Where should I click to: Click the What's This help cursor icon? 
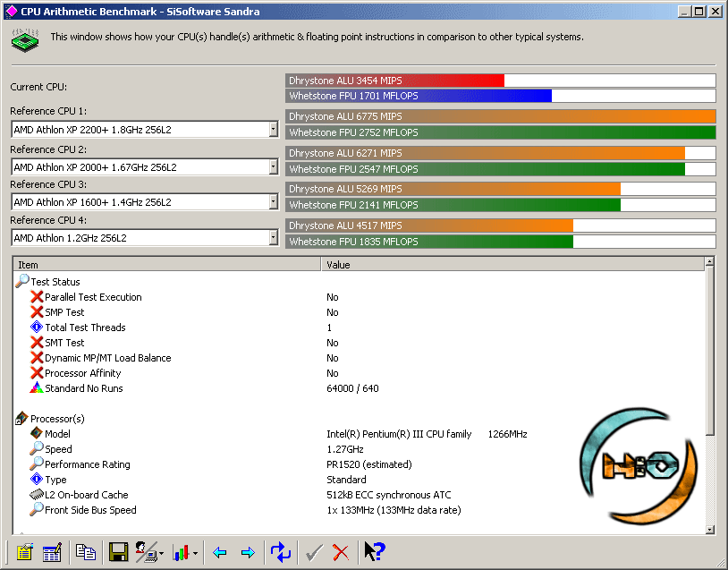(375, 551)
